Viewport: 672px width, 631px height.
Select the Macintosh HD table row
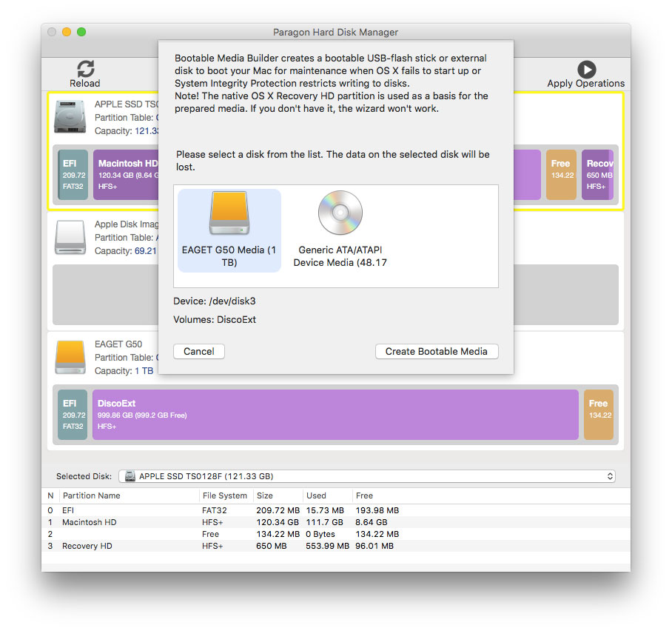pos(335,522)
